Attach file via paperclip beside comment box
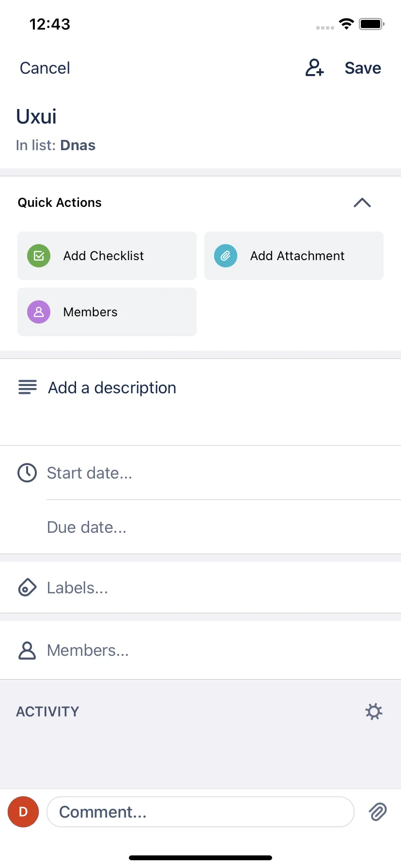401x868 pixels. click(x=378, y=812)
